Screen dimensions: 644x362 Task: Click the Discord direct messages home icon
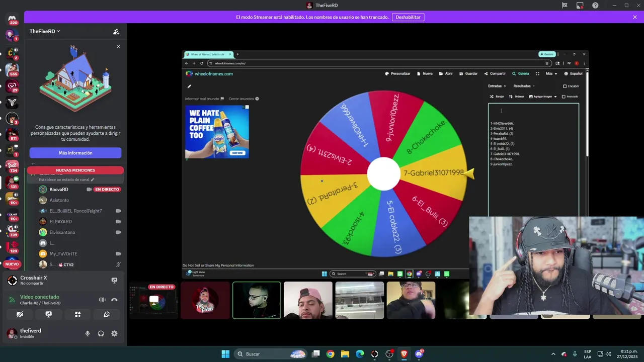[x=12, y=19]
